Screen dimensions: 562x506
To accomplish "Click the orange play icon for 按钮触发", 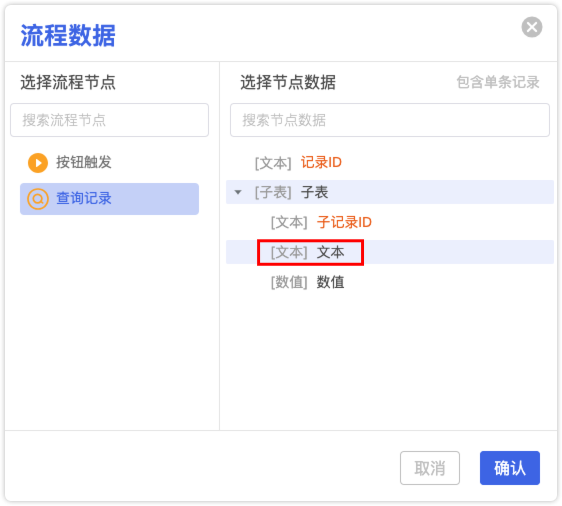I will (38, 163).
